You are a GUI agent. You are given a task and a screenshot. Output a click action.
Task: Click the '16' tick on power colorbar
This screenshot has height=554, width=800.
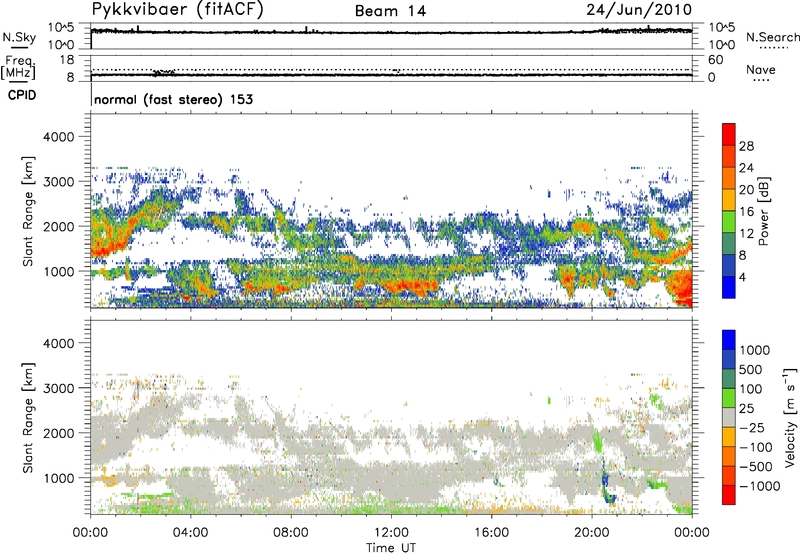(746, 212)
